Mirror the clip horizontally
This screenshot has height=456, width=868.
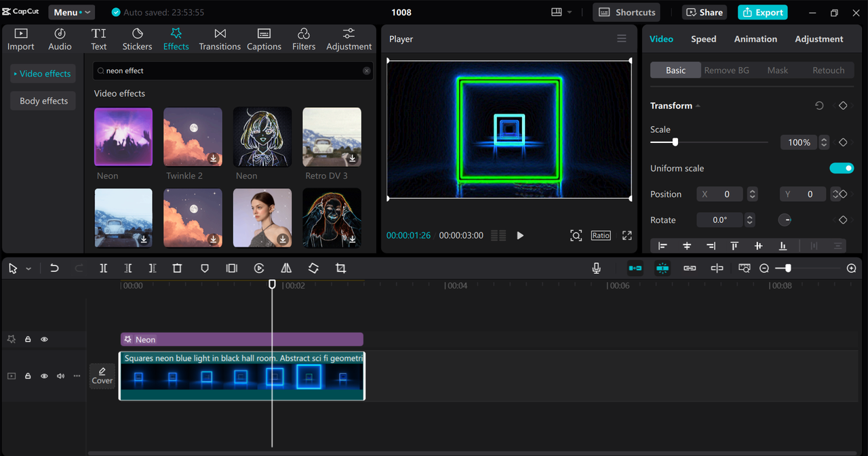(x=286, y=268)
